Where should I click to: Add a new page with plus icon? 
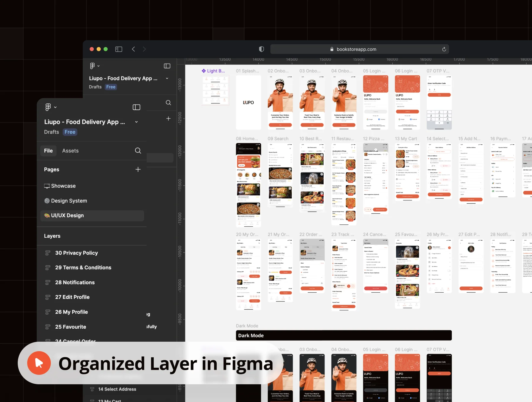coord(138,169)
